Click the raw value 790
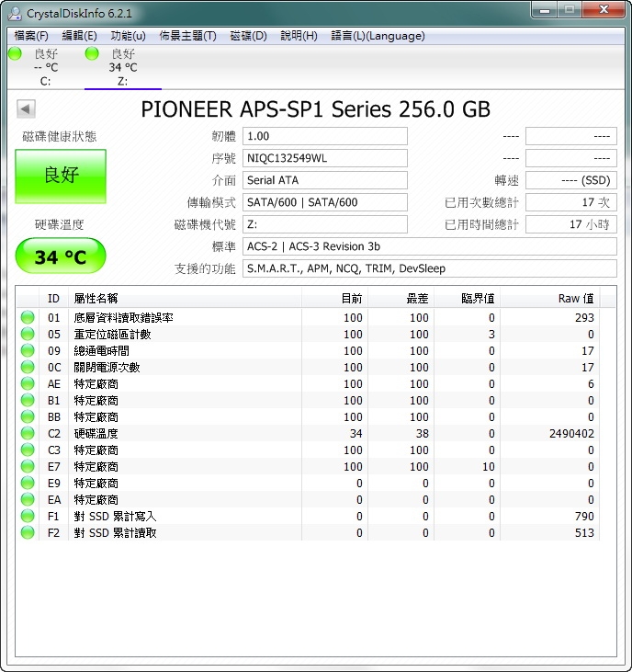The width and height of the screenshot is (632, 672). click(x=584, y=517)
